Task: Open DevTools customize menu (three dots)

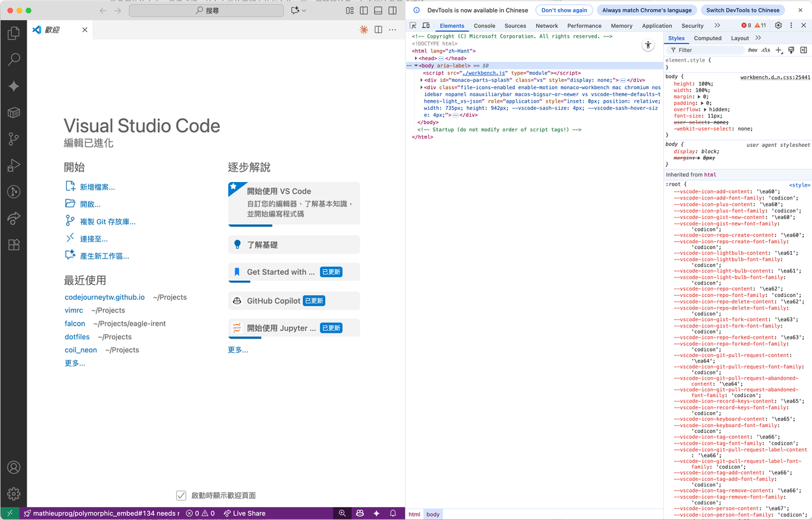Action: pyautogui.click(x=791, y=25)
